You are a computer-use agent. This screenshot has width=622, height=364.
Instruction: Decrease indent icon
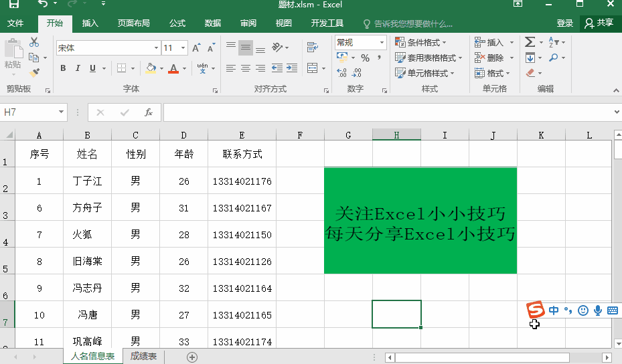(x=277, y=68)
